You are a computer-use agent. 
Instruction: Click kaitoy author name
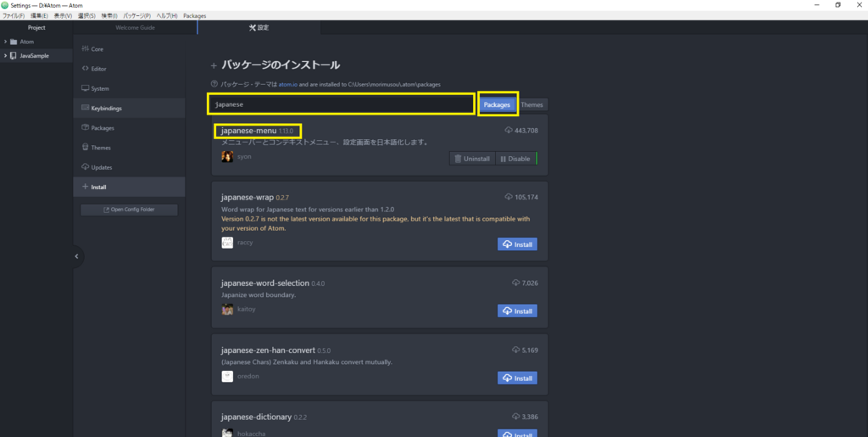pos(247,309)
